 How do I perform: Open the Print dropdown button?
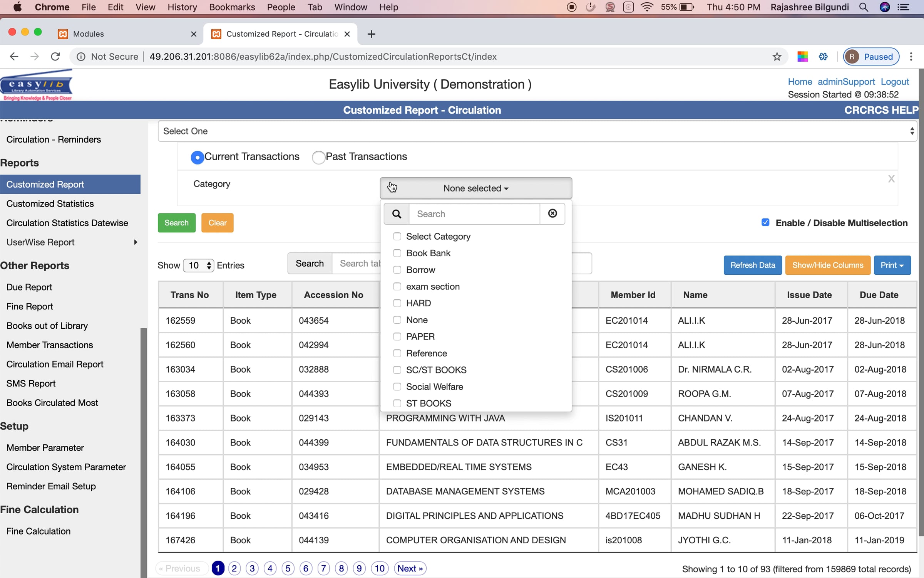[x=892, y=265]
